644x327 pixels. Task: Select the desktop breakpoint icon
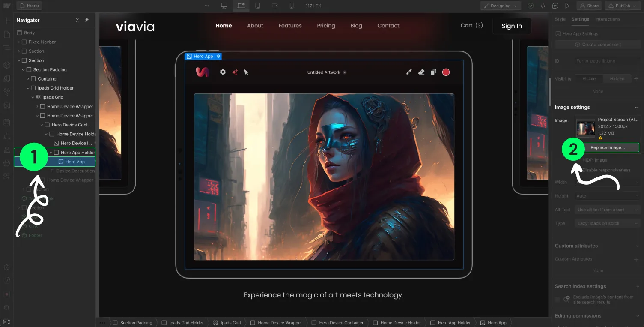click(224, 6)
